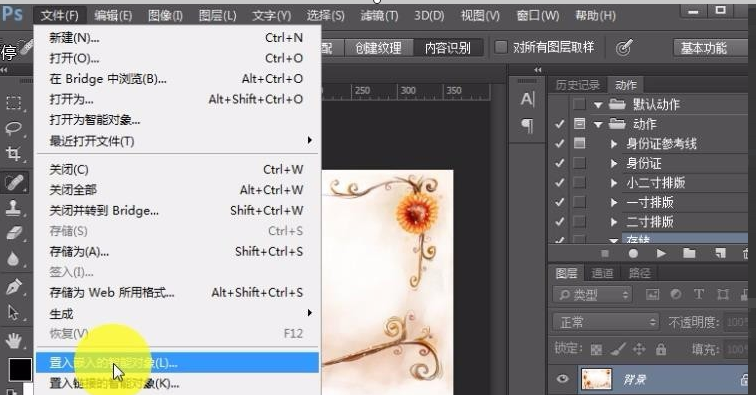Select the Rectangular Marquee tool
This screenshot has width=756, height=395.
pos(14,102)
